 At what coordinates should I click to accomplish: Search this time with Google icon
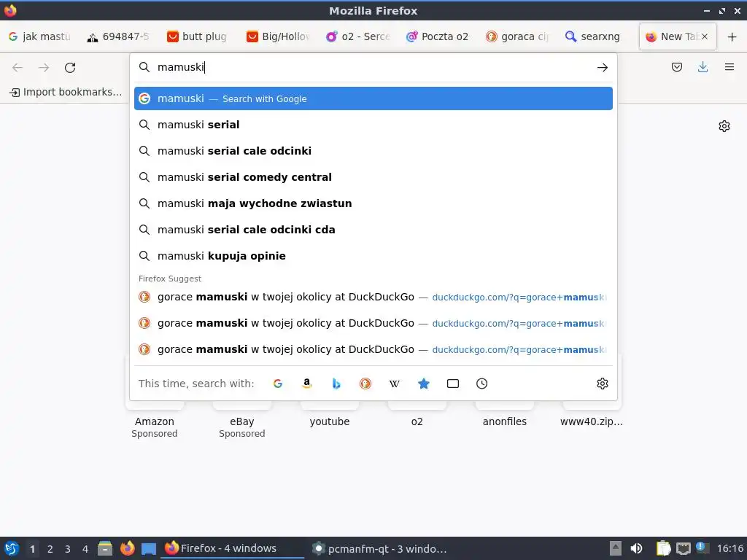point(278,384)
